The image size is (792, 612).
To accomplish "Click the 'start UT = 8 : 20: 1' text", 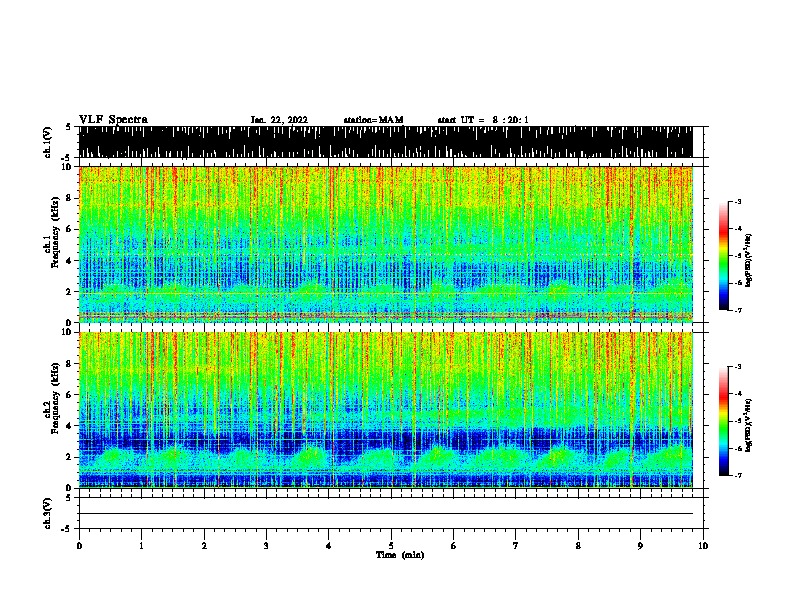I will [x=483, y=120].
